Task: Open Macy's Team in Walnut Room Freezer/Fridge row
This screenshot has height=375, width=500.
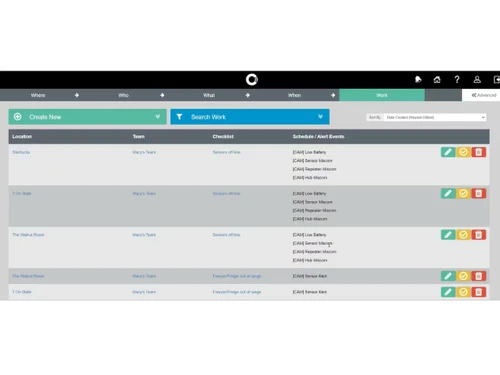Action: click(x=144, y=276)
